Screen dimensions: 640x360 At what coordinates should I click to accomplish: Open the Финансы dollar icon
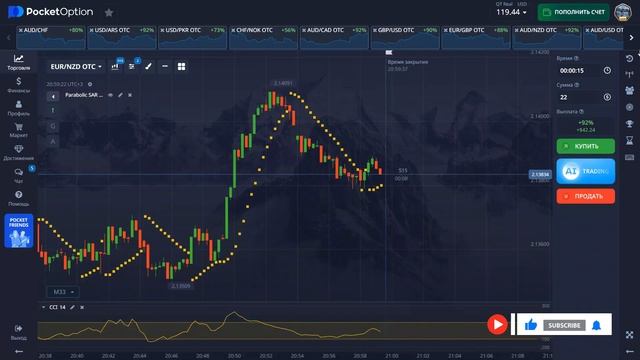18,81
